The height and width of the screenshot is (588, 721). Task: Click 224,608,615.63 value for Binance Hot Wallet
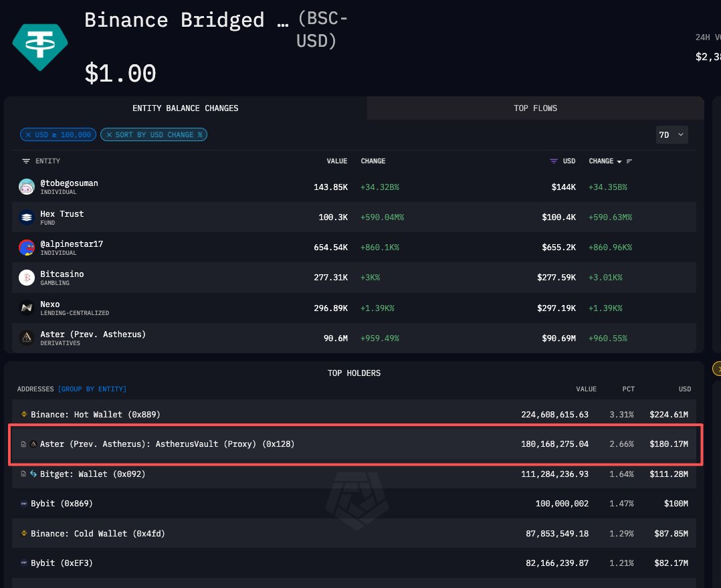tap(554, 414)
